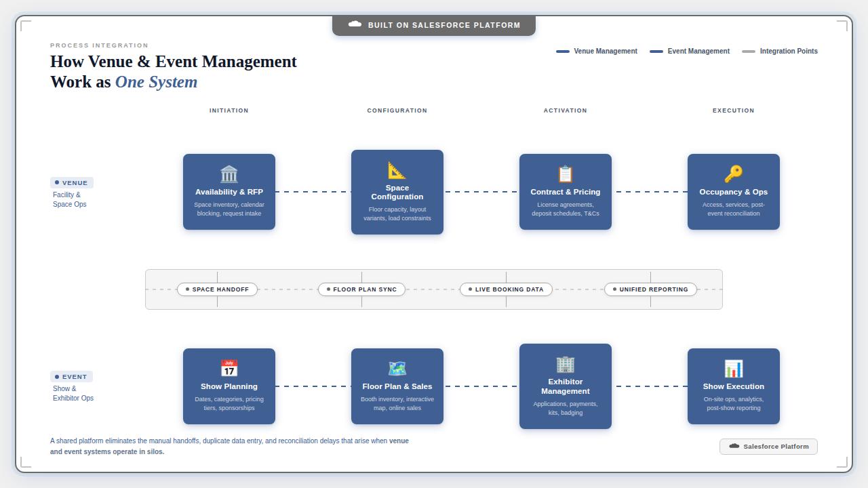
Task: Click the Contract & Pricing card title
Action: (x=566, y=192)
